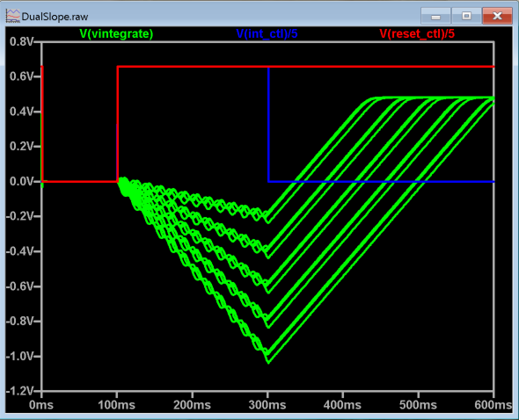Click the red reset_ctl rising edge at 100ms

118,125
